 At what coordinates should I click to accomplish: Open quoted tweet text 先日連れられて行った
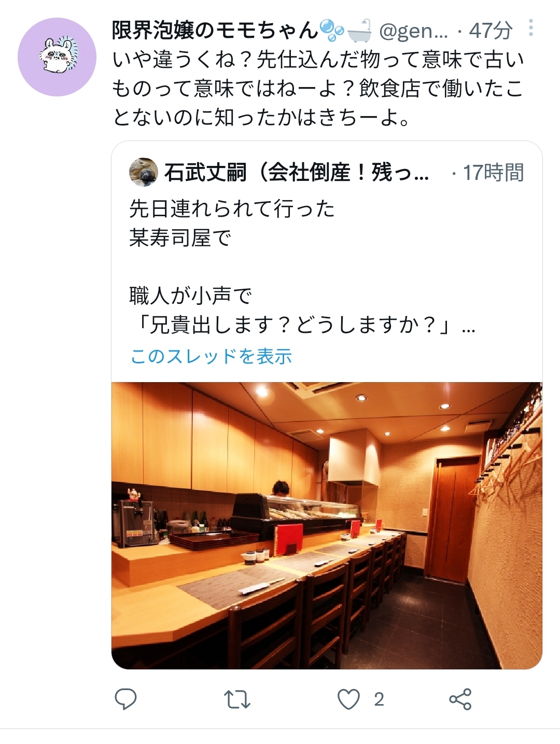(232, 208)
